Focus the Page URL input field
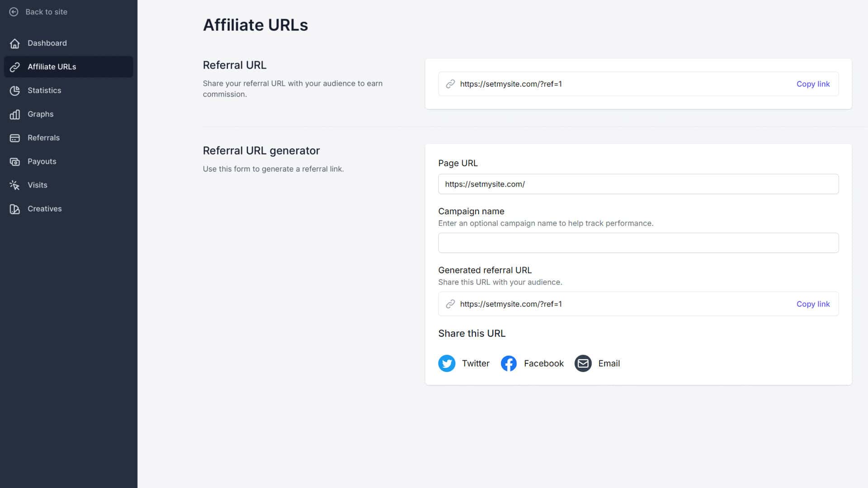 pyautogui.click(x=638, y=184)
